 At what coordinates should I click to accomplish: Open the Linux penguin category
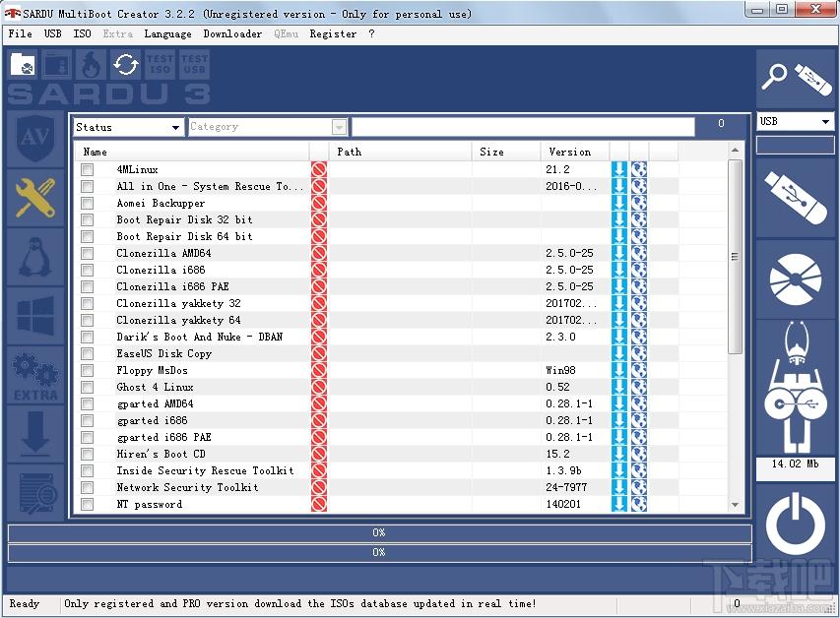35,257
